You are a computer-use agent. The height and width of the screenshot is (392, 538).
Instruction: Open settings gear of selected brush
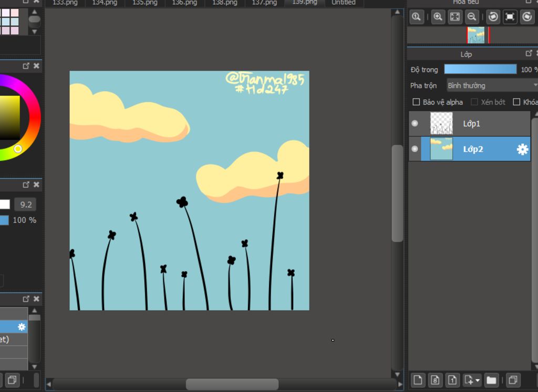[x=22, y=326]
